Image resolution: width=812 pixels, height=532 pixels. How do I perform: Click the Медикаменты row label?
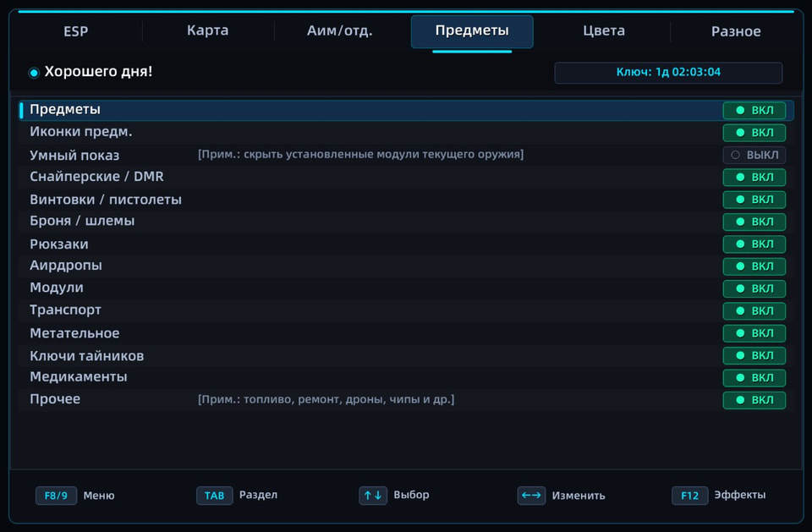tap(78, 376)
